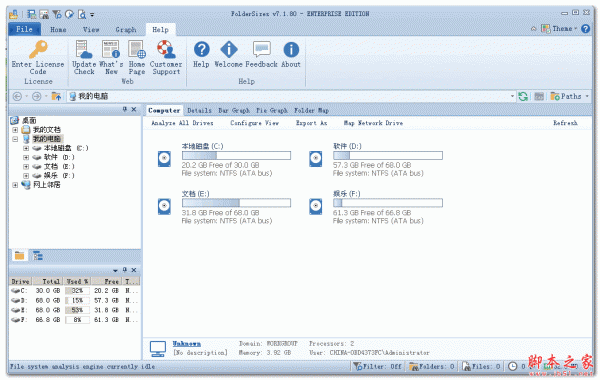This screenshot has height=380, width=600.
Task: Click Analyze All Drives
Action: 182,123
